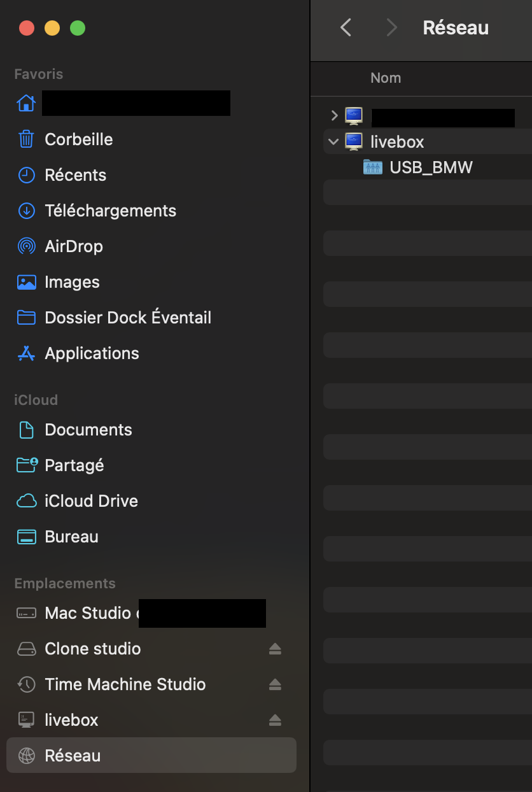Open iCloud Drive cloud icon
The width and height of the screenshot is (532, 792).
(x=26, y=501)
